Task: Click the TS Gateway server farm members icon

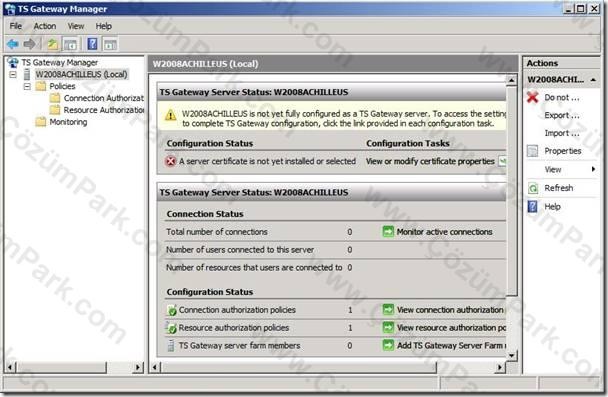Action: point(171,345)
